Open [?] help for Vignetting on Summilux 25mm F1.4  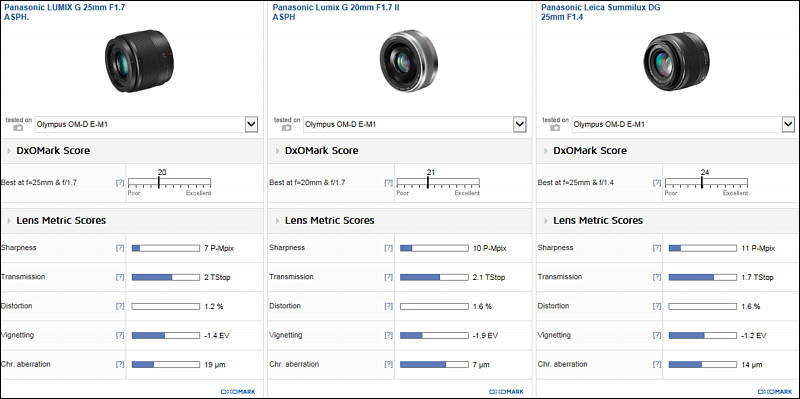pyautogui.click(x=657, y=336)
